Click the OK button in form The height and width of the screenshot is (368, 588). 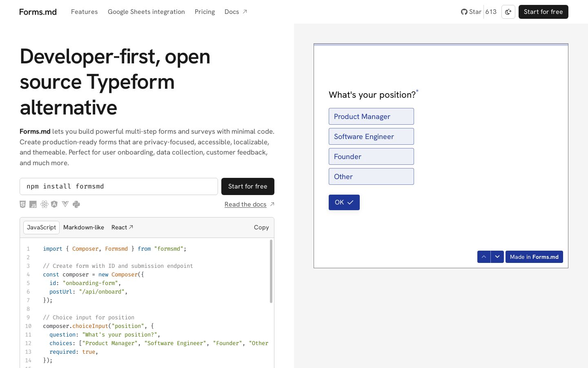[344, 202]
